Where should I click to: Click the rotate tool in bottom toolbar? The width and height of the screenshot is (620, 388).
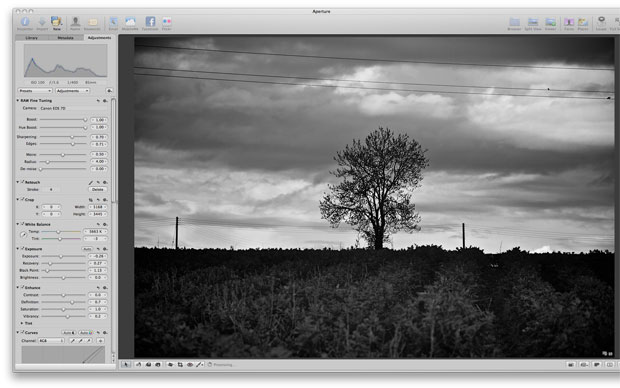pos(138,364)
